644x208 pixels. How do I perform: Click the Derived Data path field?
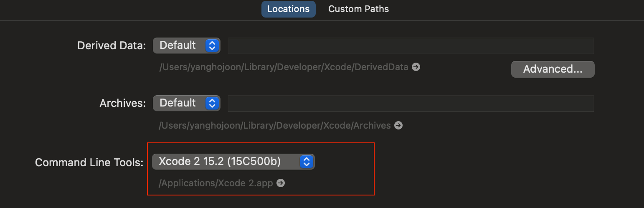(x=411, y=46)
